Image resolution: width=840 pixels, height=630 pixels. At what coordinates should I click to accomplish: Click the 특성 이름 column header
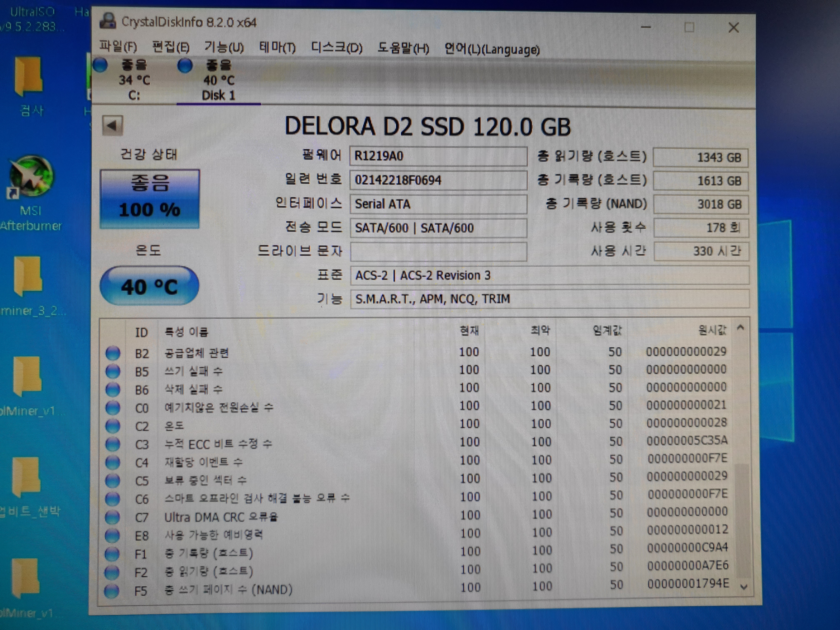186,332
